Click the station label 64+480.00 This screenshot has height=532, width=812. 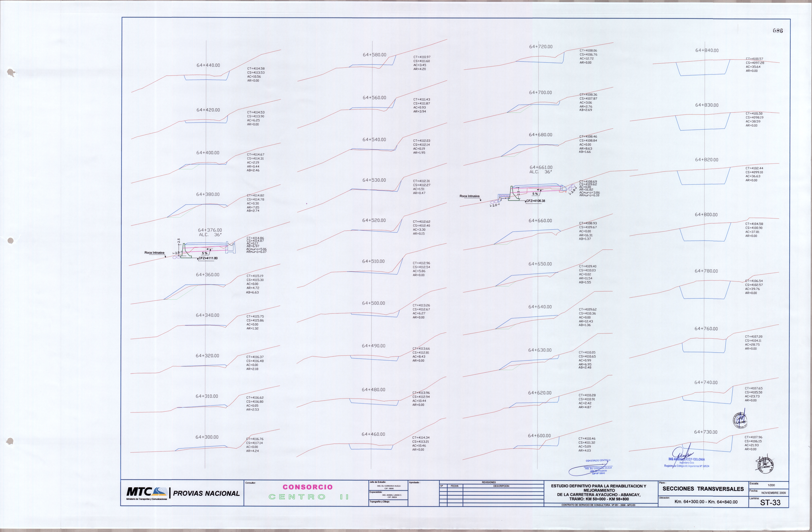[x=374, y=390]
